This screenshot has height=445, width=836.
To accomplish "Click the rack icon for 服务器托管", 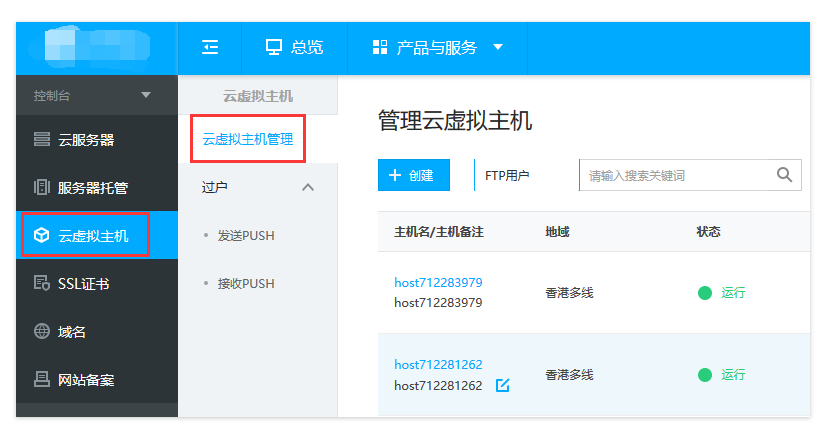I will click(42, 187).
